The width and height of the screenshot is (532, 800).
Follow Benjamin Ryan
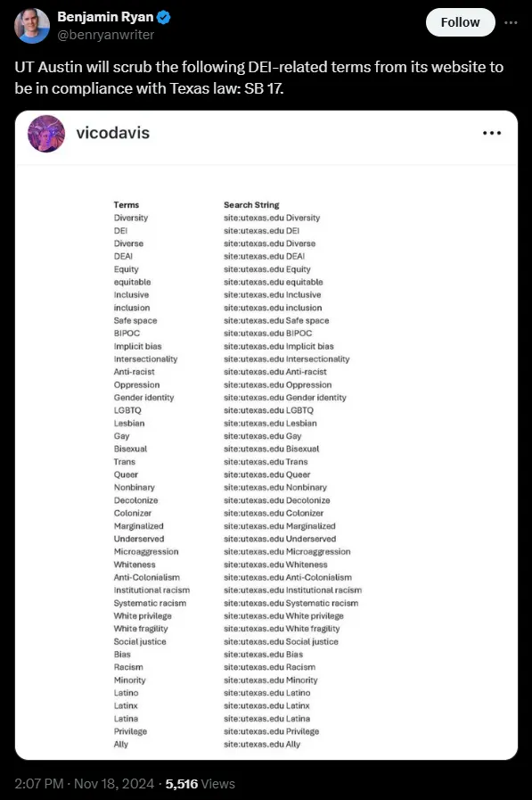(460, 22)
